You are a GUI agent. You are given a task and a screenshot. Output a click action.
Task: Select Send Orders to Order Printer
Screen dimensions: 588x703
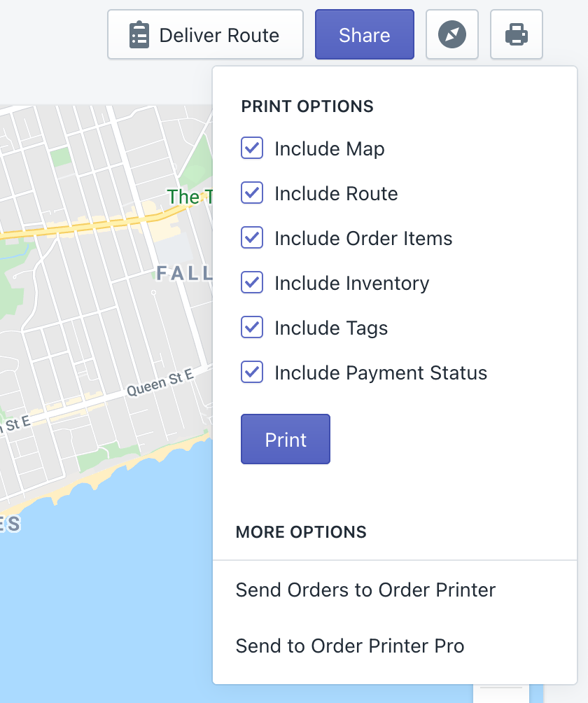click(x=365, y=590)
